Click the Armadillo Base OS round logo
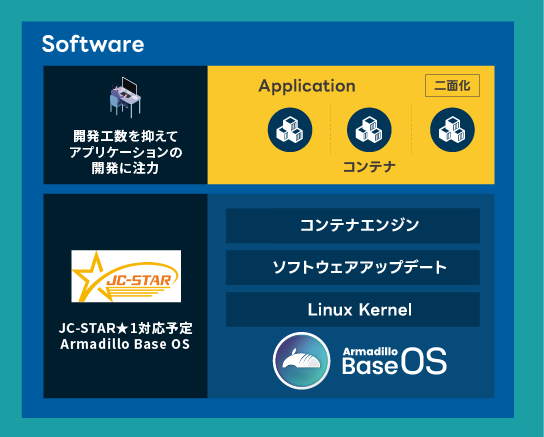The height and width of the screenshot is (437, 544). pyautogui.click(x=301, y=361)
